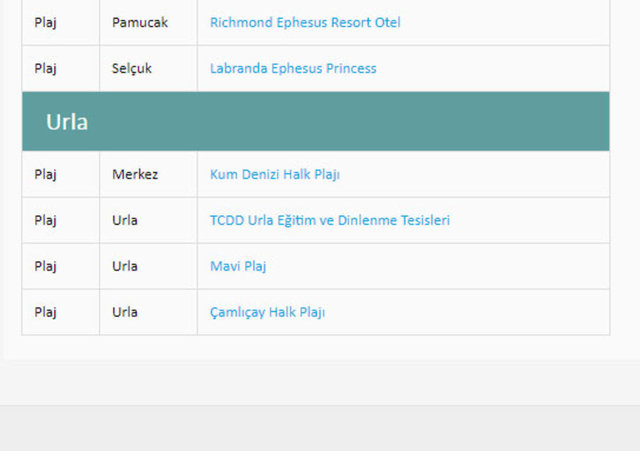Click the gray footer band below the table
640x451 pixels.
[320, 428]
